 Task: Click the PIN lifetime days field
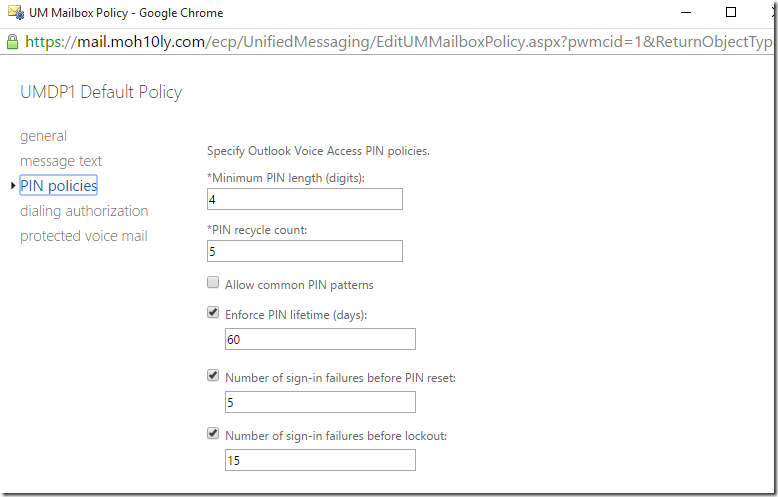tap(320, 339)
